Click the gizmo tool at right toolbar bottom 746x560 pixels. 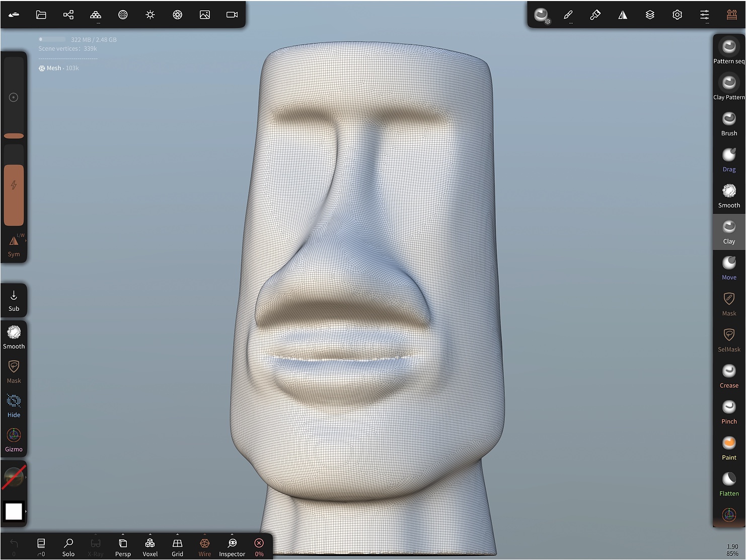729,515
